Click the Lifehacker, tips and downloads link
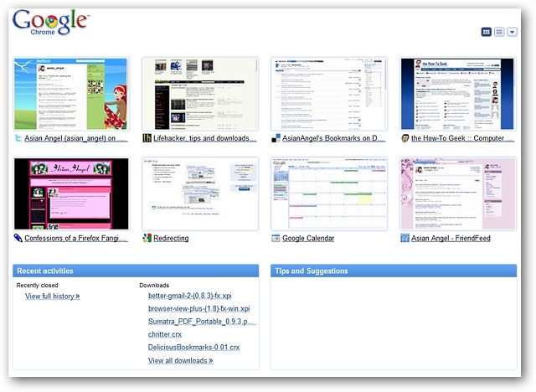Image resolution: width=536 pixels, height=392 pixels. click(x=204, y=138)
